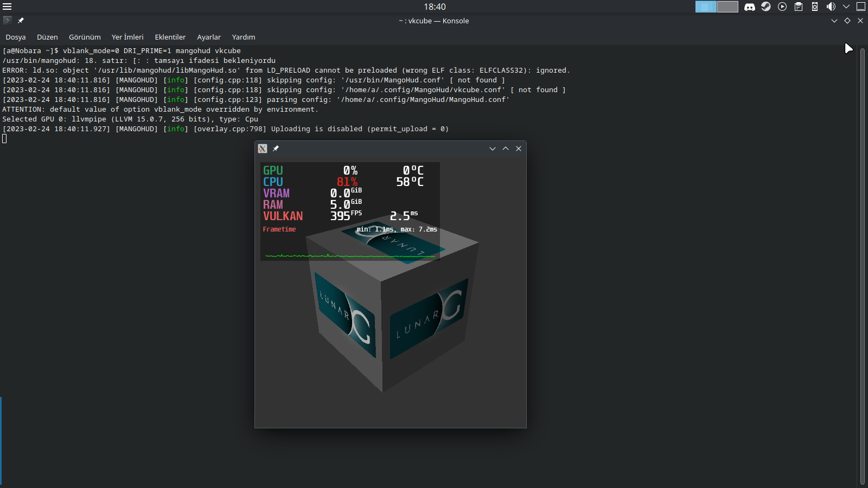Open the Yardım menu
Image resolution: width=868 pixels, height=488 pixels.
[244, 37]
